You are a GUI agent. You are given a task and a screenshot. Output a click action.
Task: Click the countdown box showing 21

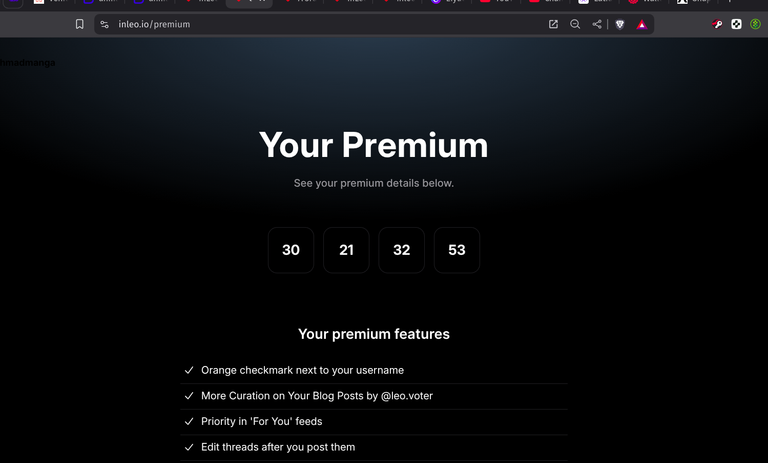(x=346, y=250)
